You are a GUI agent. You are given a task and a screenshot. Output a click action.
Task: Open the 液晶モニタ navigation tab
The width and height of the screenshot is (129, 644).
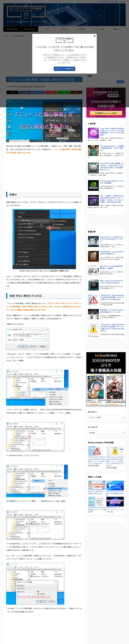point(117,29)
